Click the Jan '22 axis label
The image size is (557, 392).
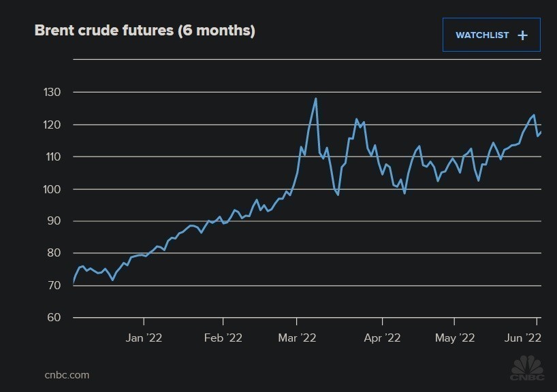tap(144, 337)
